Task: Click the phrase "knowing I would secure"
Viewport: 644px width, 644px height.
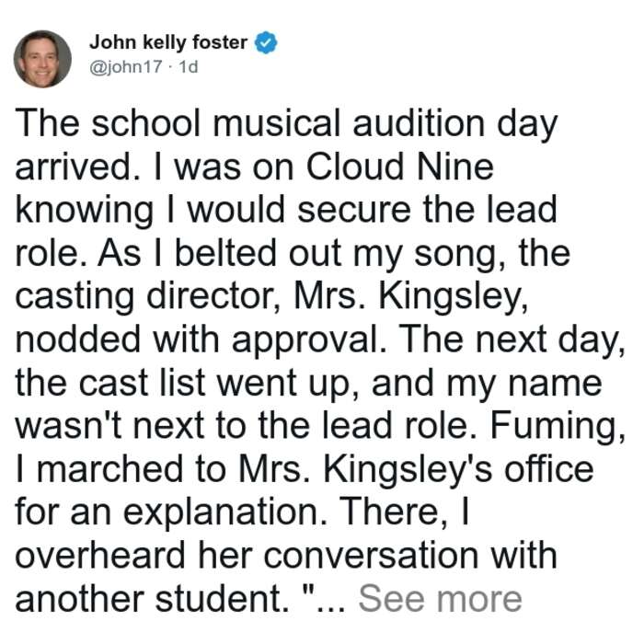Action: [x=213, y=211]
